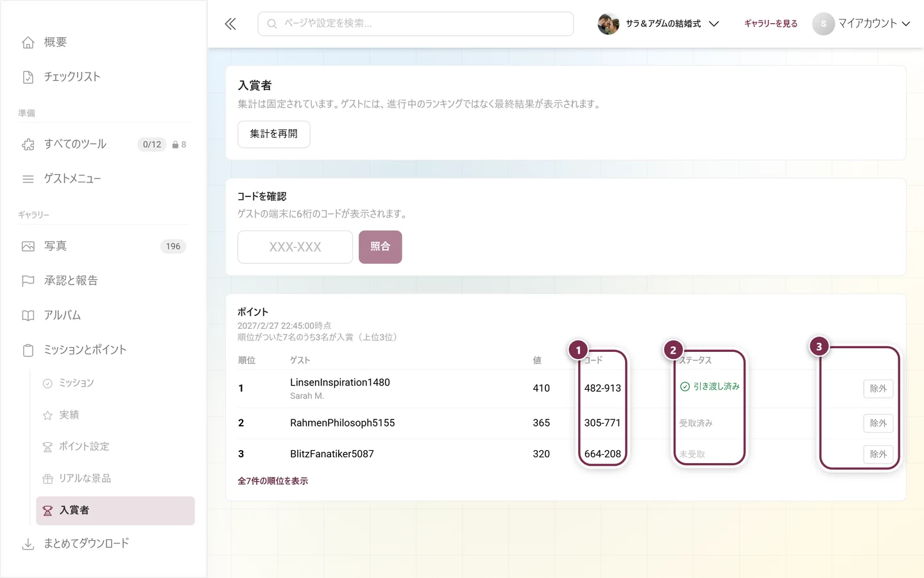
Task: Click 除外 for RahmenPhilosoph5155
Action: [878, 423]
